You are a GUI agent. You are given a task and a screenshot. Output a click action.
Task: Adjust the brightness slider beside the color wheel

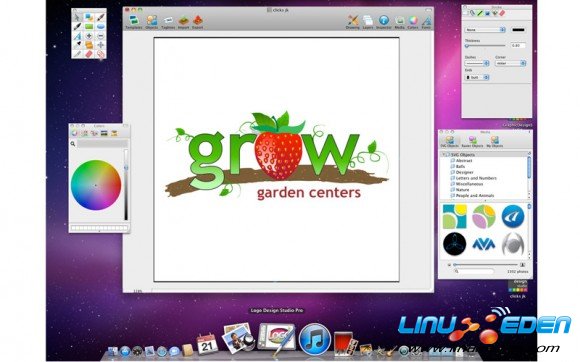(x=126, y=185)
